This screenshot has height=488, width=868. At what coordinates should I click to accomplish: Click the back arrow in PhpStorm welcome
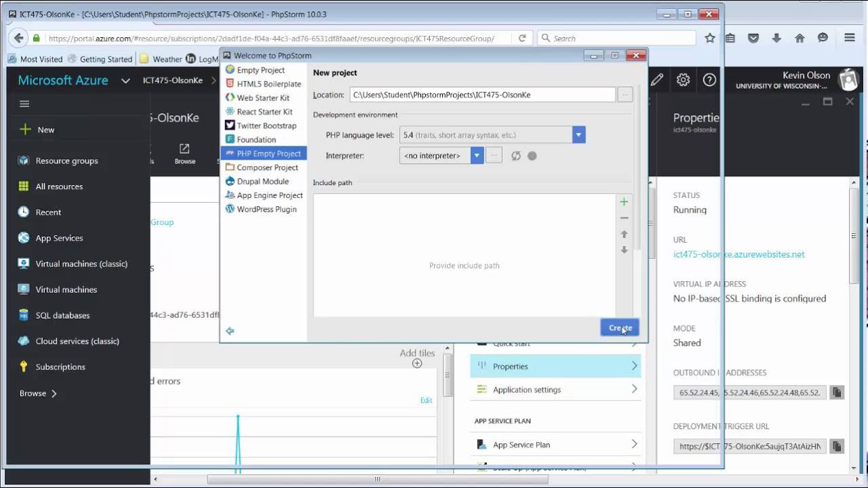[x=230, y=331]
